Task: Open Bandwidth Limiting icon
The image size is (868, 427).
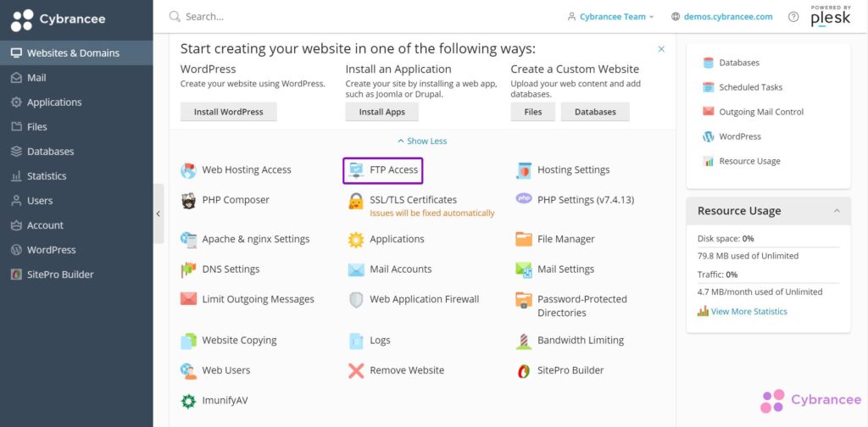Action: click(x=524, y=341)
